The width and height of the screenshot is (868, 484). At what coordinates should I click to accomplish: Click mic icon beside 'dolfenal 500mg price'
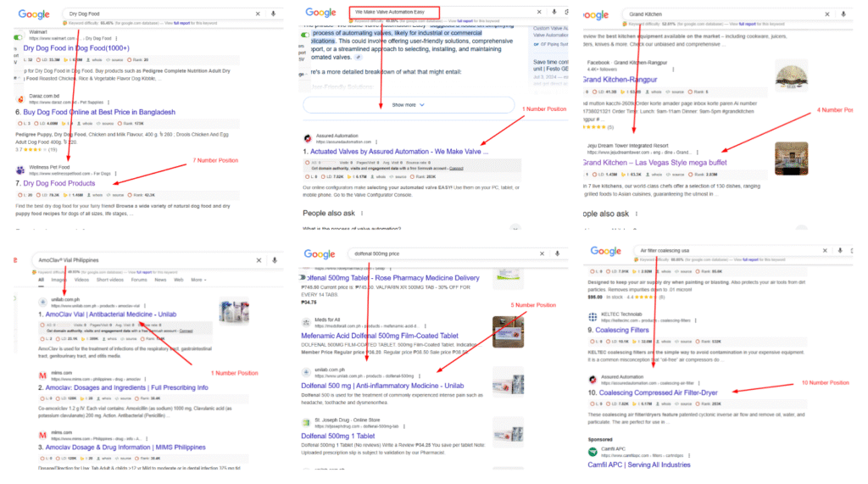pyautogui.click(x=558, y=253)
